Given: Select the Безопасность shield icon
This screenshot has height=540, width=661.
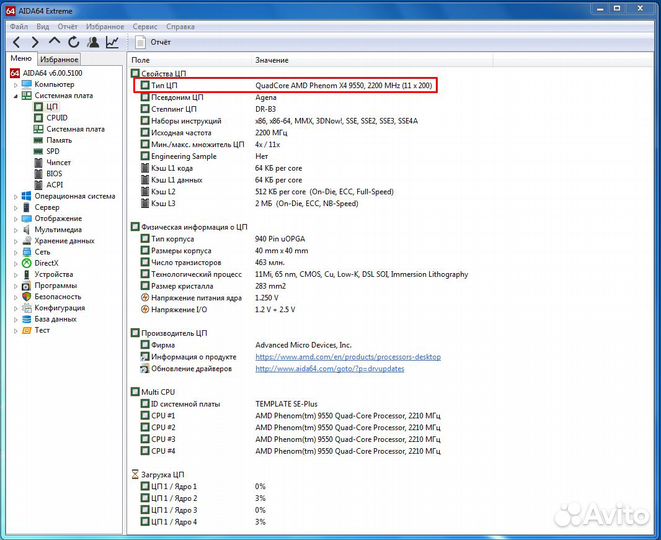Looking at the screenshot, I should coord(27,297).
